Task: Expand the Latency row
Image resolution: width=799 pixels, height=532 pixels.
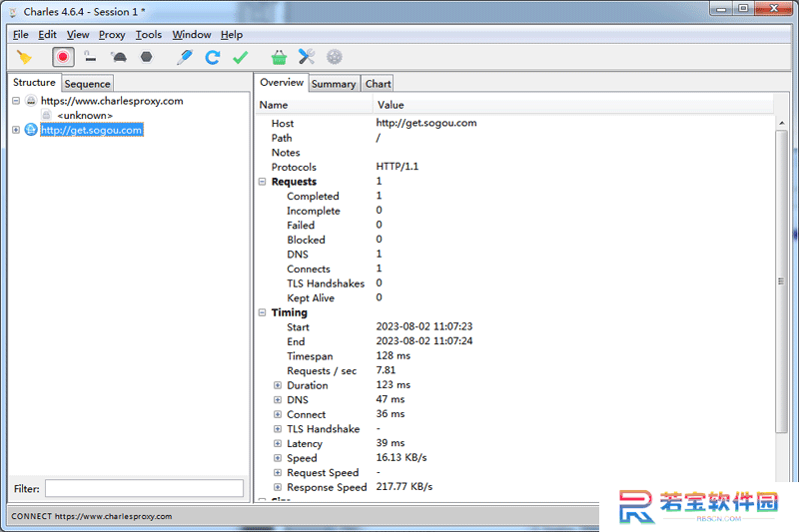Action: pos(278,443)
